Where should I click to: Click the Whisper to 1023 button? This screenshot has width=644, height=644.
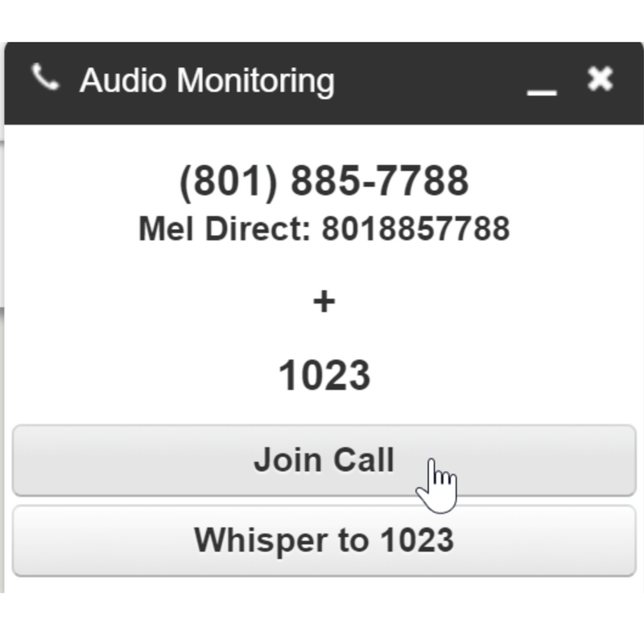[x=324, y=540]
